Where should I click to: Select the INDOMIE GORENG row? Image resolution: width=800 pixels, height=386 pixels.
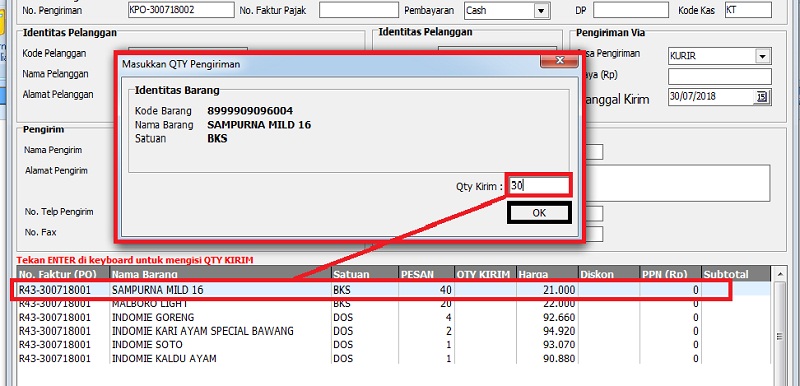393,317
